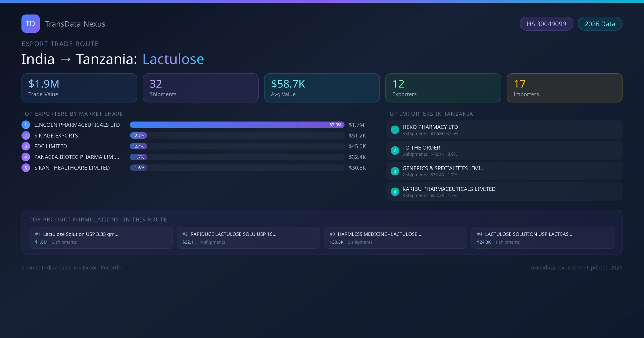Click the 2026 Data pill
Image resolution: width=644 pixels, height=338 pixels.
point(600,24)
